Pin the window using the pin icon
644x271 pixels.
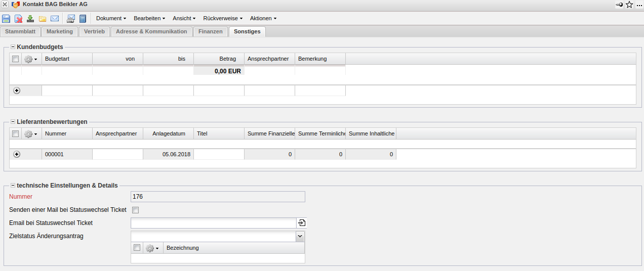coord(619,5)
